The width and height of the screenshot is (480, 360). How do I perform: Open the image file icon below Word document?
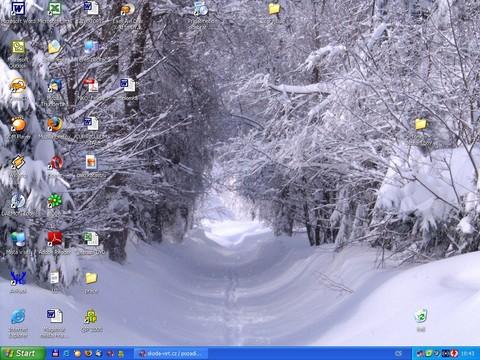[91, 162]
